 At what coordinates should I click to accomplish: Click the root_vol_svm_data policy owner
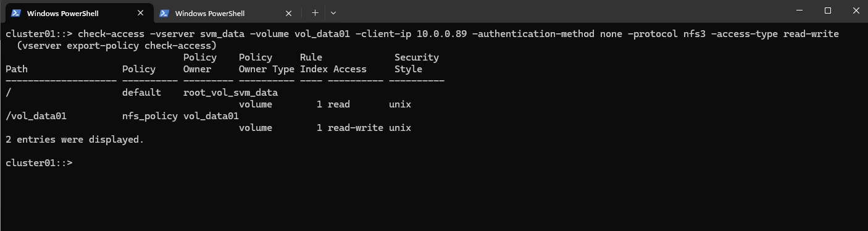click(x=230, y=93)
